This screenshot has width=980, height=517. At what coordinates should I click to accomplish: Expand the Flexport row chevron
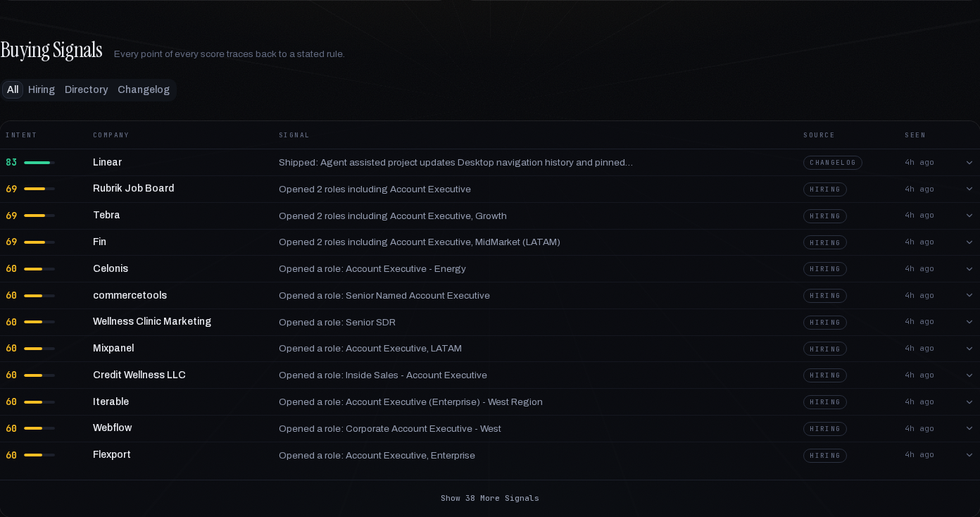click(x=969, y=455)
